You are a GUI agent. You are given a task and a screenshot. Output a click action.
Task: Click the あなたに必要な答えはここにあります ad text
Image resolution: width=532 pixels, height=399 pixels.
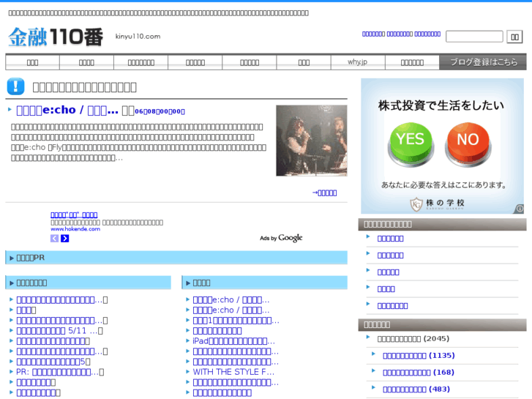click(x=443, y=185)
